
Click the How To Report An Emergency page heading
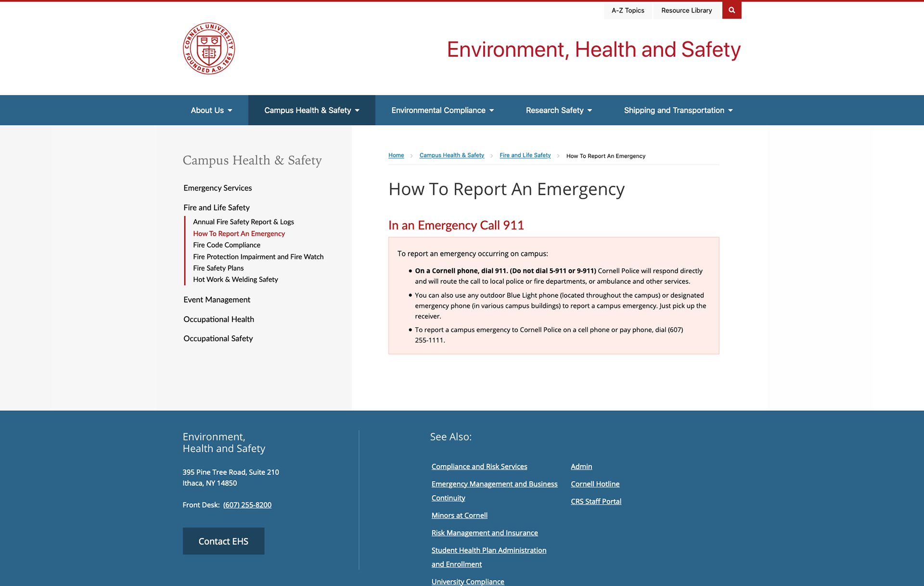point(506,189)
